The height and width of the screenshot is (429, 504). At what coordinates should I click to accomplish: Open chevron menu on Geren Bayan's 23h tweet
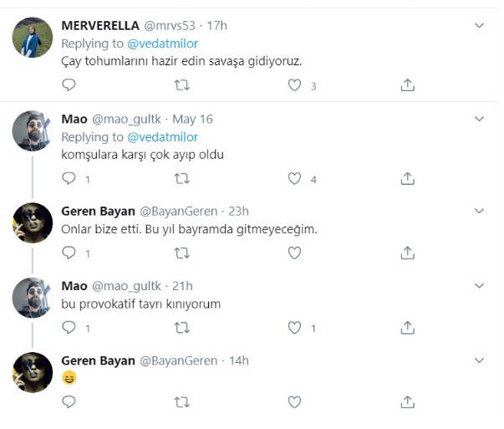click(479, 211)
